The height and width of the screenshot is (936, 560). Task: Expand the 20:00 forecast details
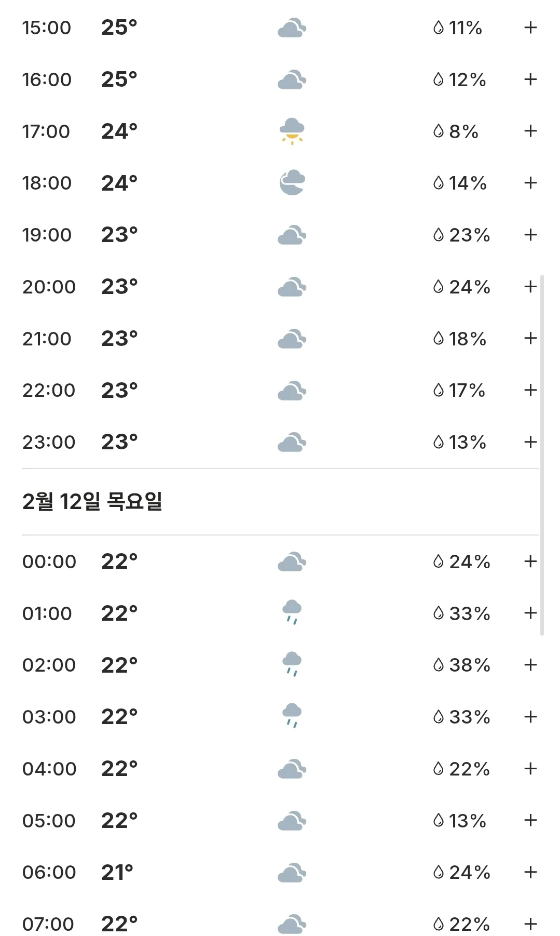click(530, 286)
